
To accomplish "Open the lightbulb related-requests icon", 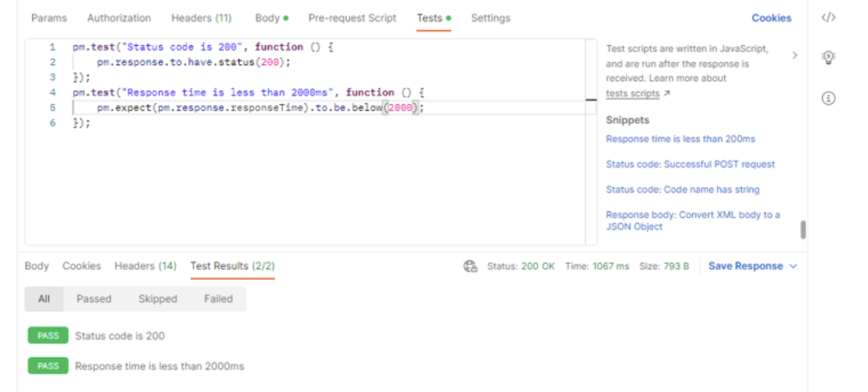I will (x=828, y=57).
